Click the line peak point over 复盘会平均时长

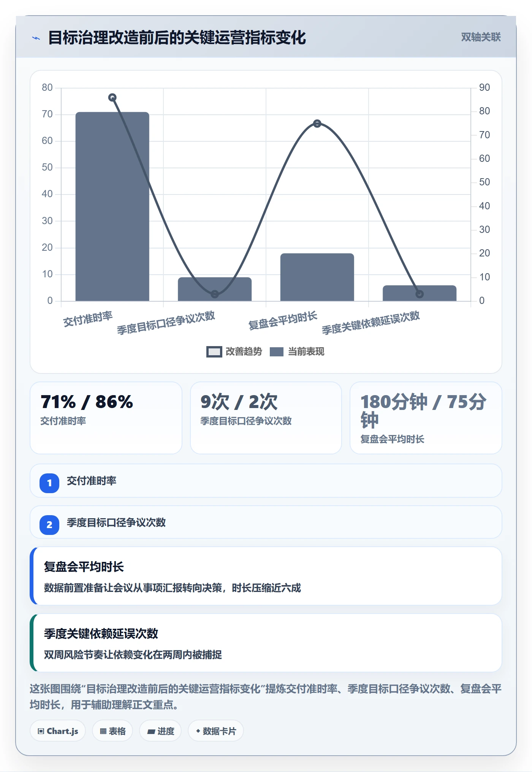[317, 123]
